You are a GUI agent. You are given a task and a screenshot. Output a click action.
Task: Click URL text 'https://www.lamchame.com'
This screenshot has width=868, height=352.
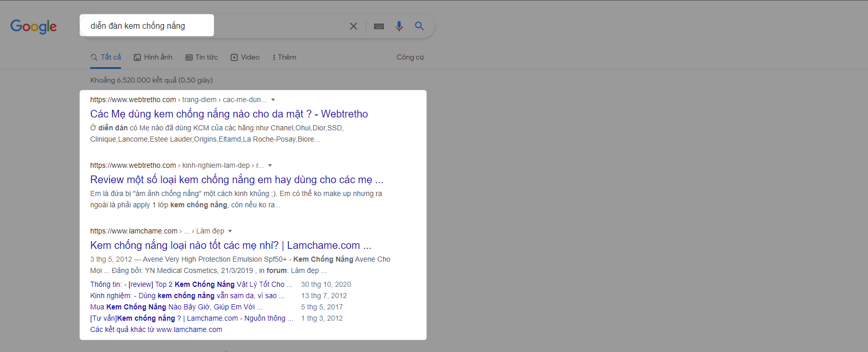click(134, 231)
